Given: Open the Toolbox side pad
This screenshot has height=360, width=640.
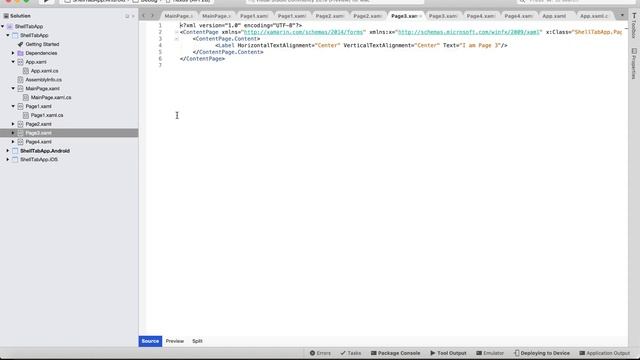Looking at the screenshot, I should point(634,25).
